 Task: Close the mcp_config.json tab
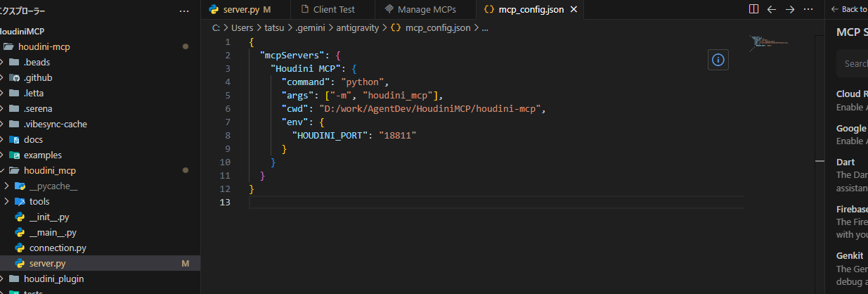[x=574, y=9]
